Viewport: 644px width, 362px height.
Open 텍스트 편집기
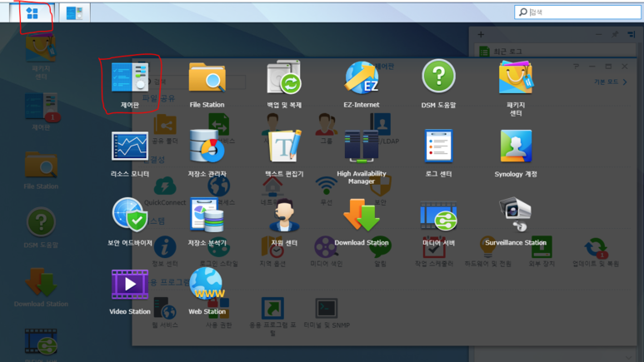[x=284, y=154]
